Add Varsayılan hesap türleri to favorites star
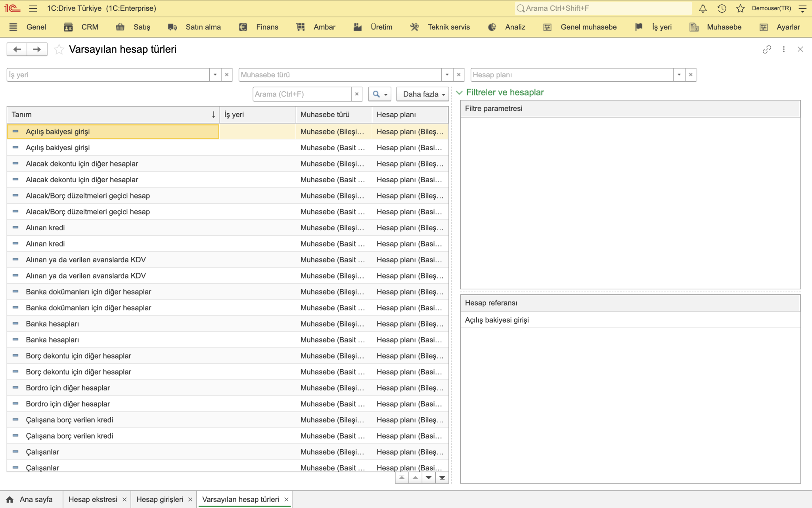Screen dimensions: 812x508 (59, 50)
